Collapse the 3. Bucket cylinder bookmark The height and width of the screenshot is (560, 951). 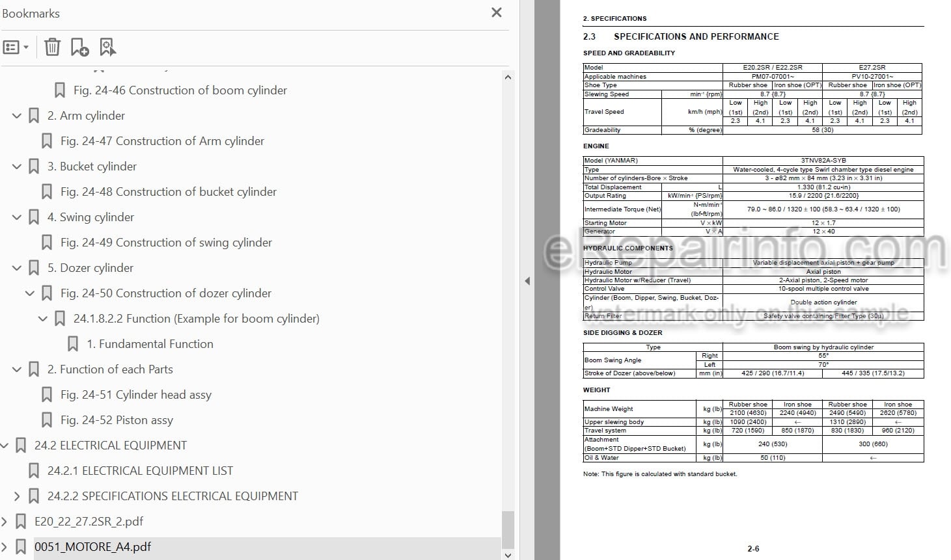click(17, 167)
